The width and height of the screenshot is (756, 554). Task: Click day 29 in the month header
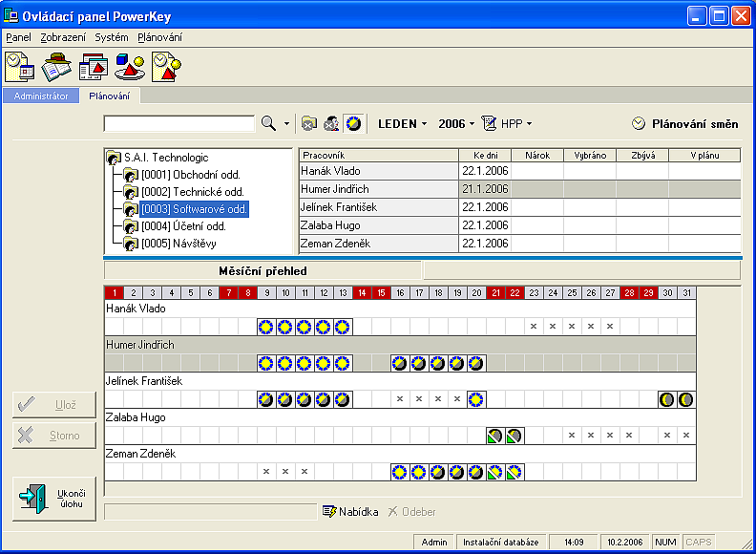tap(648, 293)
